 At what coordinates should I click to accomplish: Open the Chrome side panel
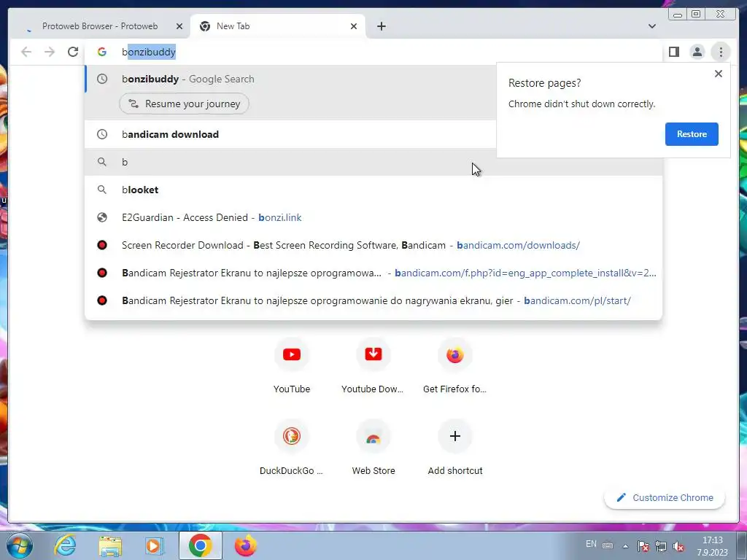point(673,52)
